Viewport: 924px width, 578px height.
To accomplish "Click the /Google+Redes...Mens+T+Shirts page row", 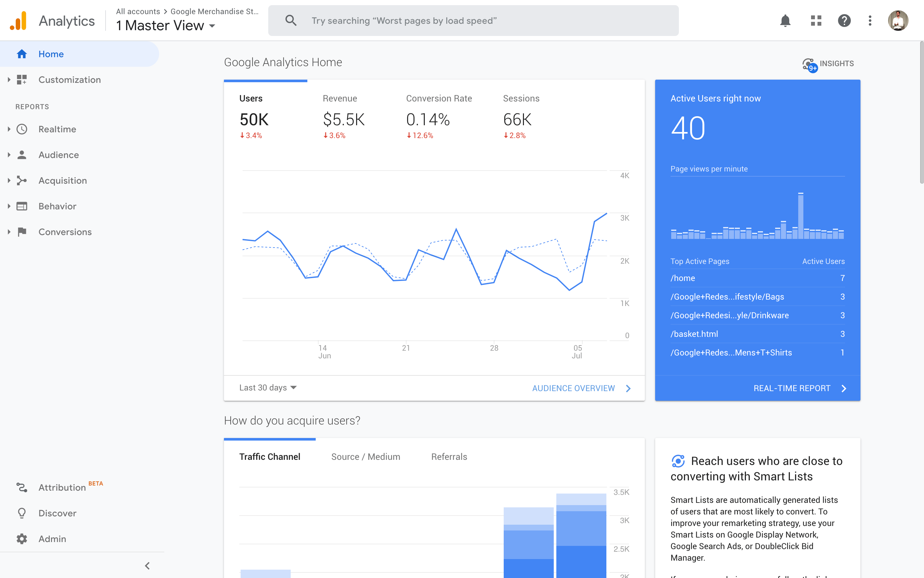I will (757, 353).
